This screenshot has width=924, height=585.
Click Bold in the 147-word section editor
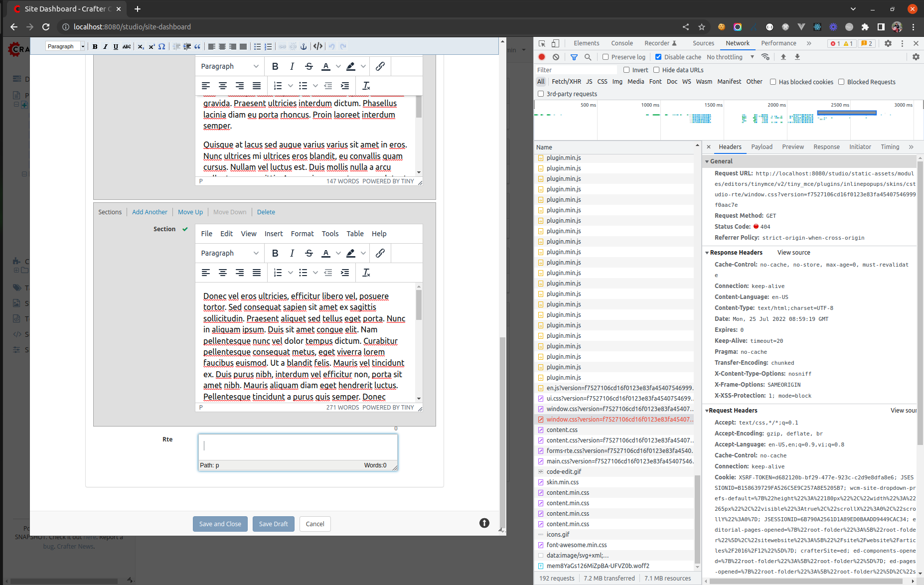275,66
